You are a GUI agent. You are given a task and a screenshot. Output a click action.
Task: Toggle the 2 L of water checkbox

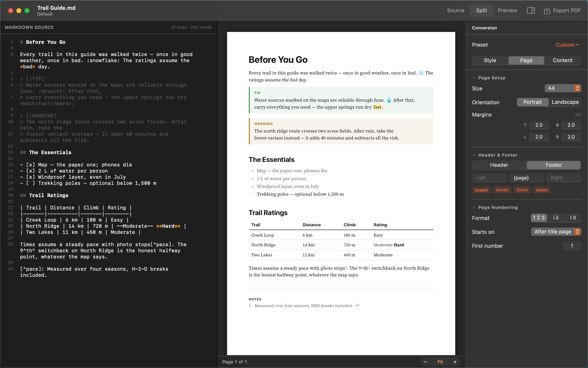point(252,179)
